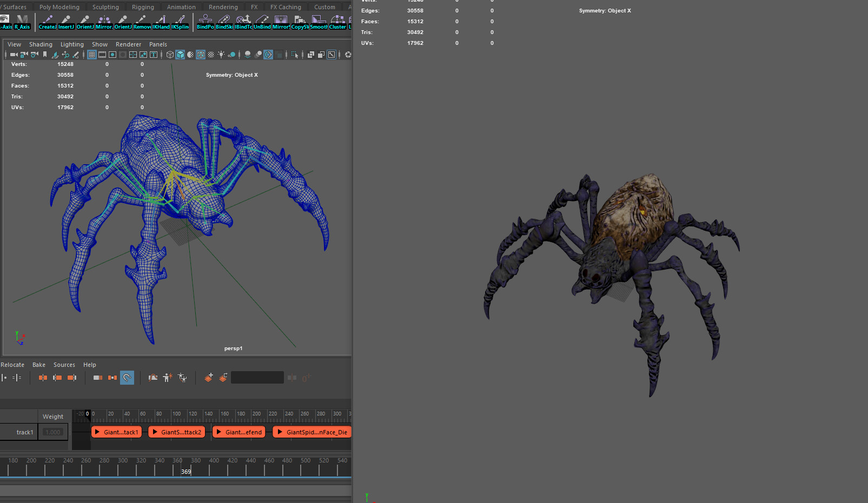This screenshot has height=503, width=868.
Task: Select the Smooth Skin Weights icon
Action: tap(319, 22)
